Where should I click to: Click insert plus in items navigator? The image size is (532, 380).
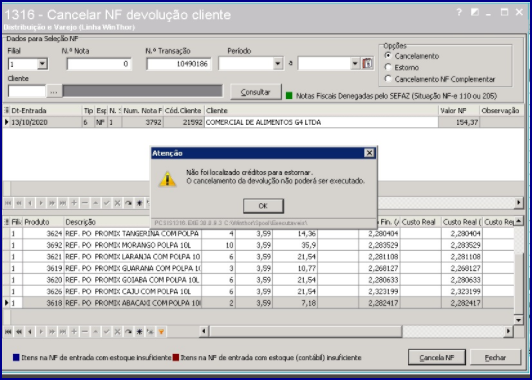[x=74, y=332]
